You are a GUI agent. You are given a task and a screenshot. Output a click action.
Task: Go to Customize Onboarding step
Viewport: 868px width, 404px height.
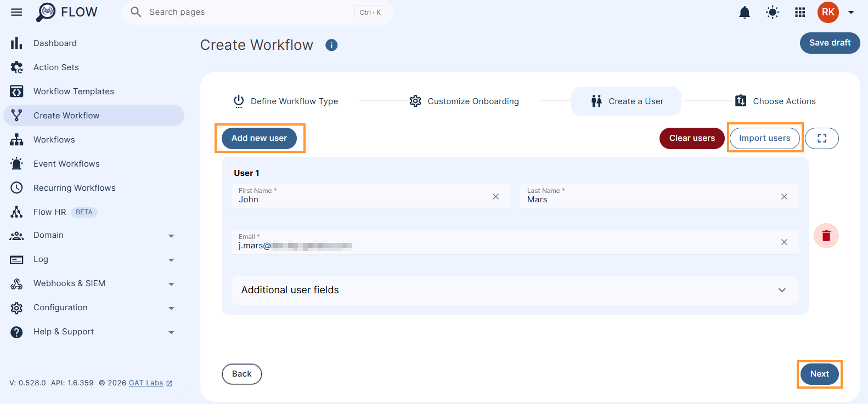click(x=464, y=101)
